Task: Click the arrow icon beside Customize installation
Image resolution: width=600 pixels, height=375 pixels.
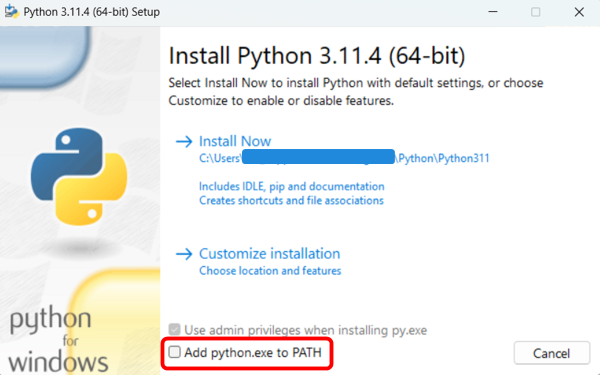Action: tap(184, 254)
